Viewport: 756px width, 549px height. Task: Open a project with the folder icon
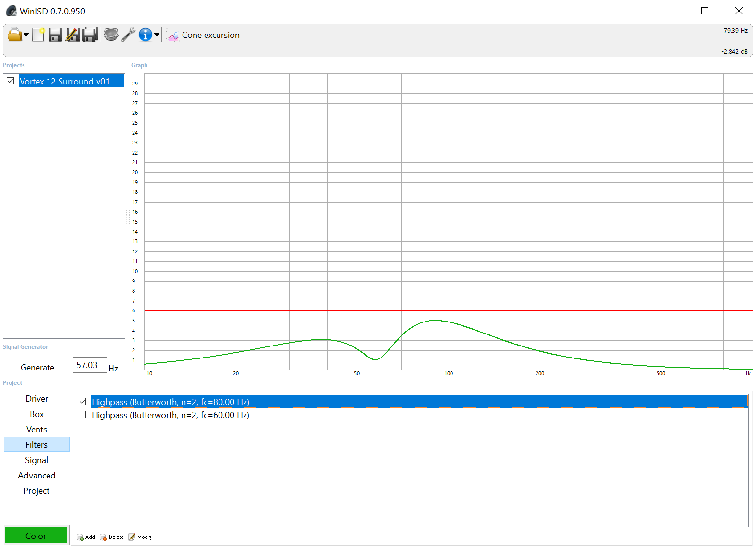coord(14,35)
